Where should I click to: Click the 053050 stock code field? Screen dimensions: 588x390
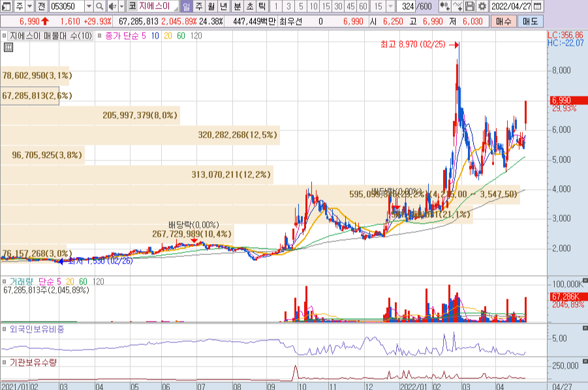[x=67, y=6]
